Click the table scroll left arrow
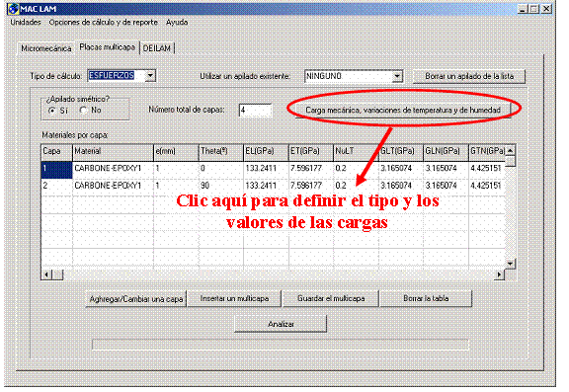The width and height of the screenshot is (569, 392). tap(46, 274)
